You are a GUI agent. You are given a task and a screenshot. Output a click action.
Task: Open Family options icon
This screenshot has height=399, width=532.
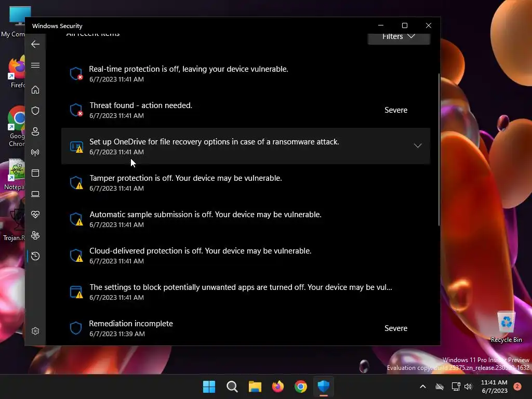[x=35, y=235]
